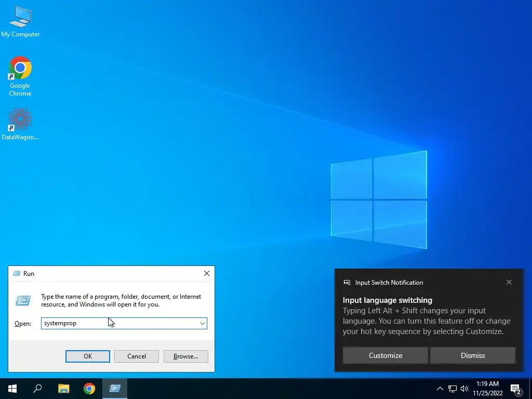This screenshot has height=399, width=532.
Task: Click the Show desktop strip
Action: (x=530, y=389)
